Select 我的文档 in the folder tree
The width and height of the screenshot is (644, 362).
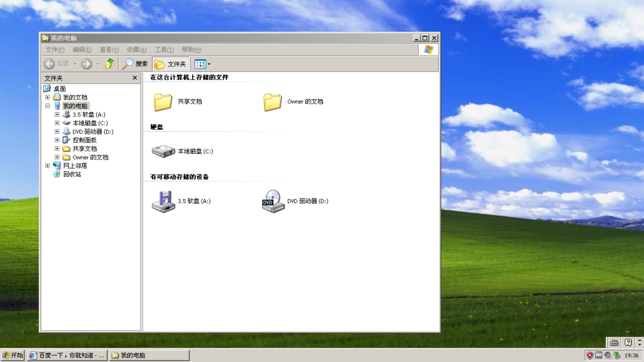pyautogui.click(x=75, y=97)
